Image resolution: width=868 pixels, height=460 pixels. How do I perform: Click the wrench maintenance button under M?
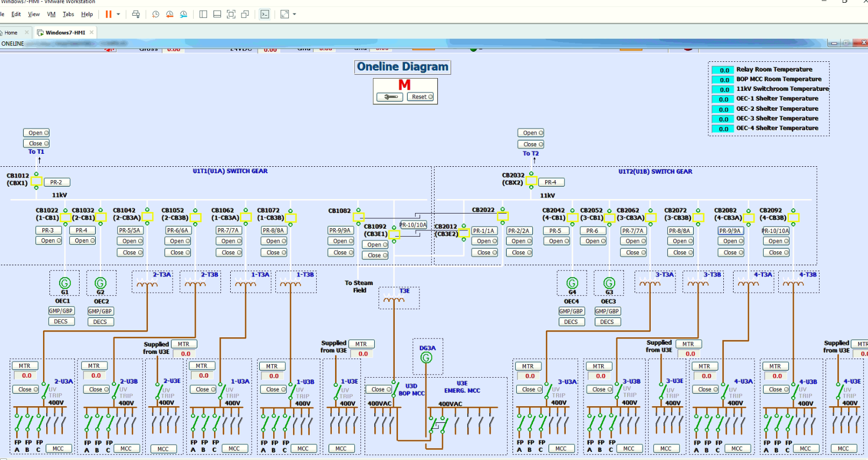[390, 97]
